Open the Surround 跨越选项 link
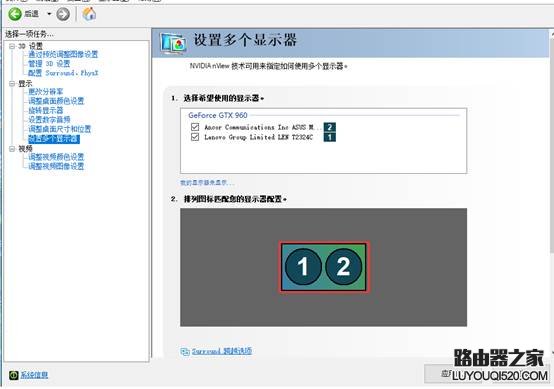The height and width of the screenshot is (389, 554). [222, 351]
